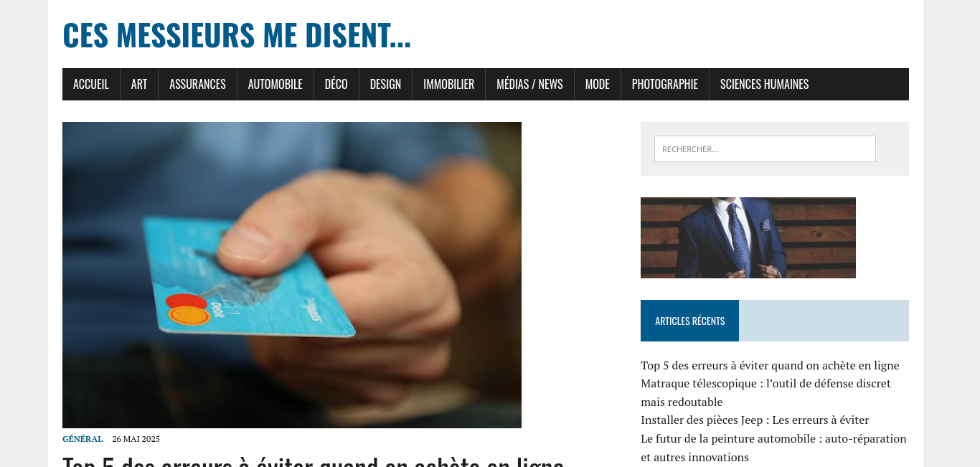
Task: Open recent article about Matraque télescopique
Action: pos(765,392)
